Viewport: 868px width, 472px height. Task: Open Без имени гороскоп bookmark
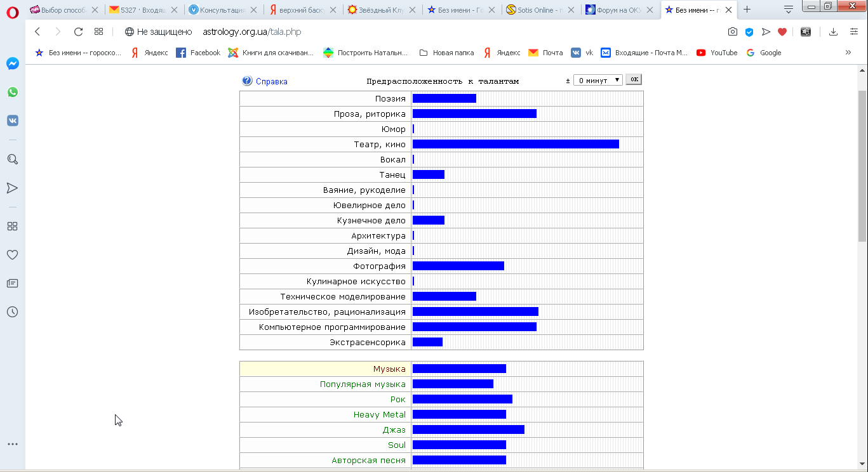78,53
